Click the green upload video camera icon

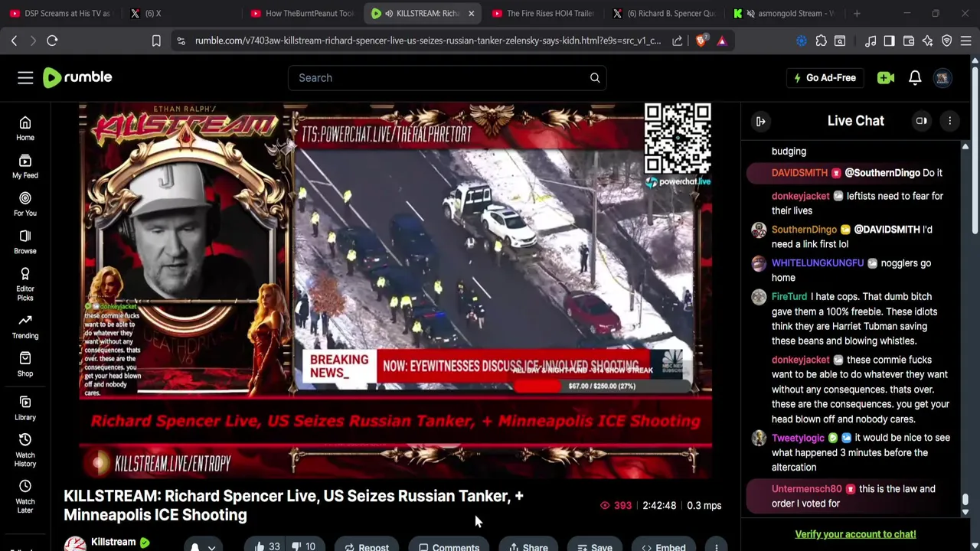(886, 77)
